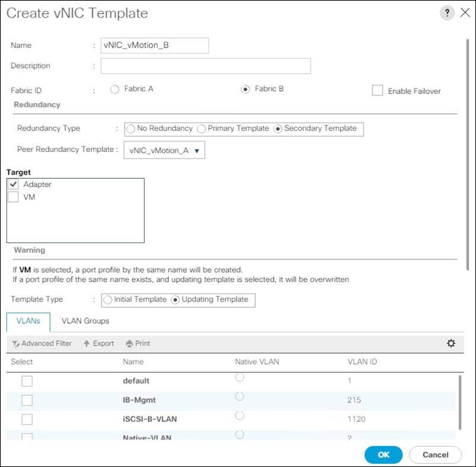Choose No Redundancy as the redundancy type
The height and width of the screenshot is (467, 476).
tap(131, 128)
